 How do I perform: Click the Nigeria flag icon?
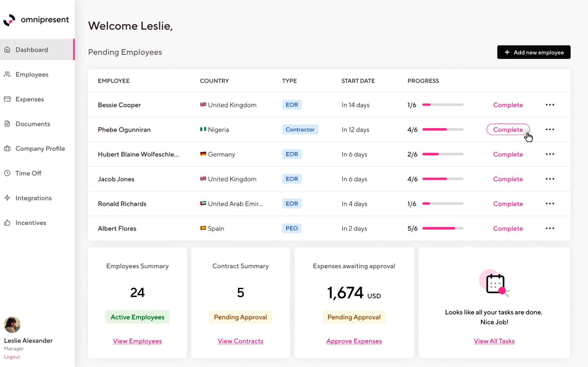203,129
